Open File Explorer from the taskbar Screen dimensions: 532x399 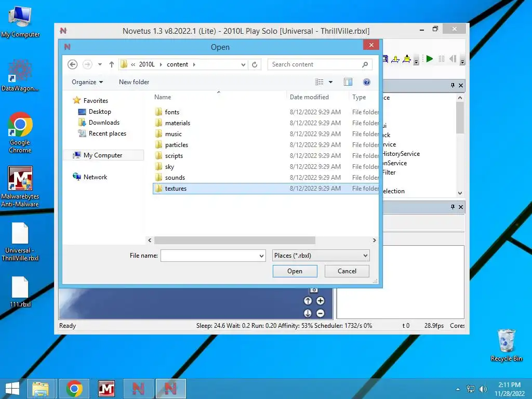point(41,389)
